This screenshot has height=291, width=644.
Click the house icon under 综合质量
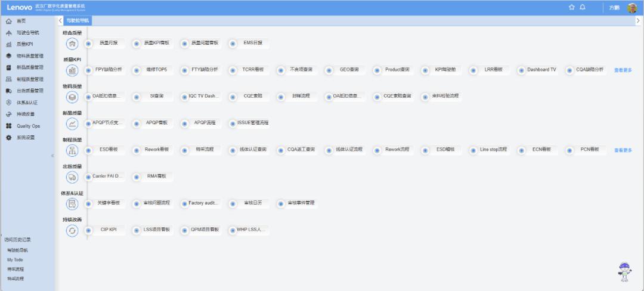72,43
